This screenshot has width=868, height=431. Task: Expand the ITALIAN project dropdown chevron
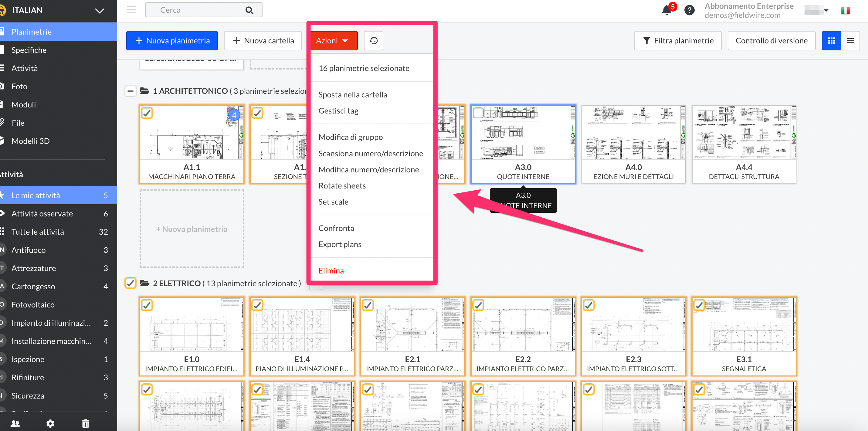[100, 10]
